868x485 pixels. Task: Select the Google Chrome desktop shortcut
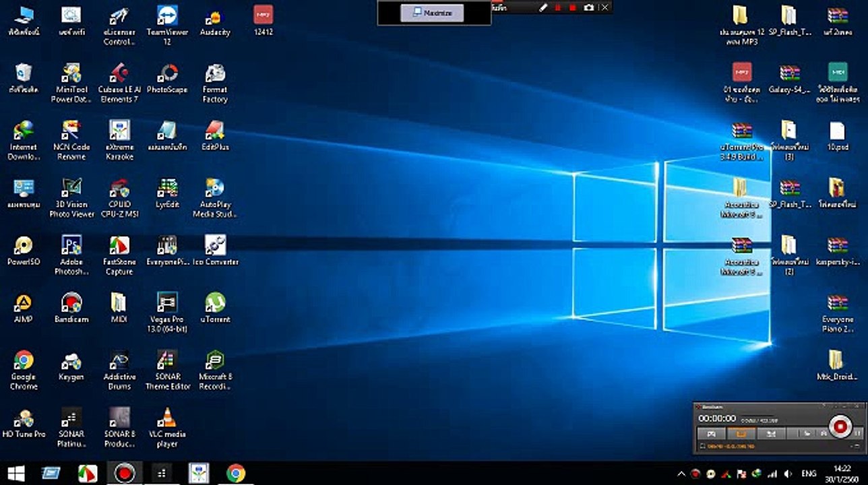[x=24, y=370]
